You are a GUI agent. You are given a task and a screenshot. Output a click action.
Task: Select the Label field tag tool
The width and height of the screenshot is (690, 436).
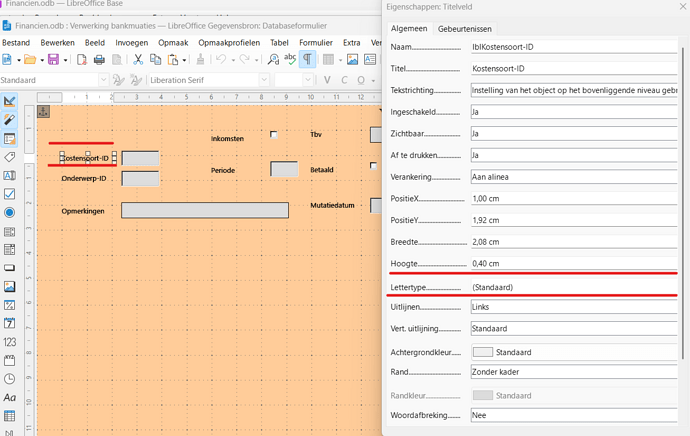pyautogui.click(x=9, y=157)
